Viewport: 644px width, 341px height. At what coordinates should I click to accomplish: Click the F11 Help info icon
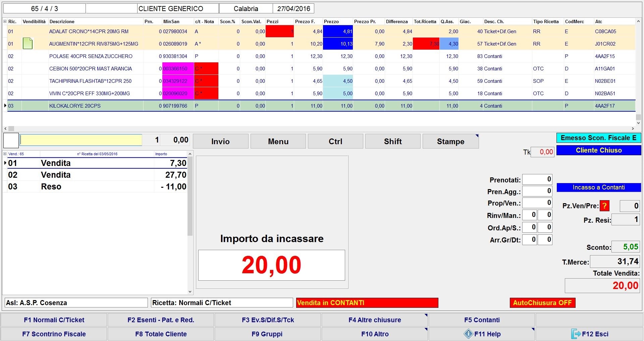coord(468,334)
